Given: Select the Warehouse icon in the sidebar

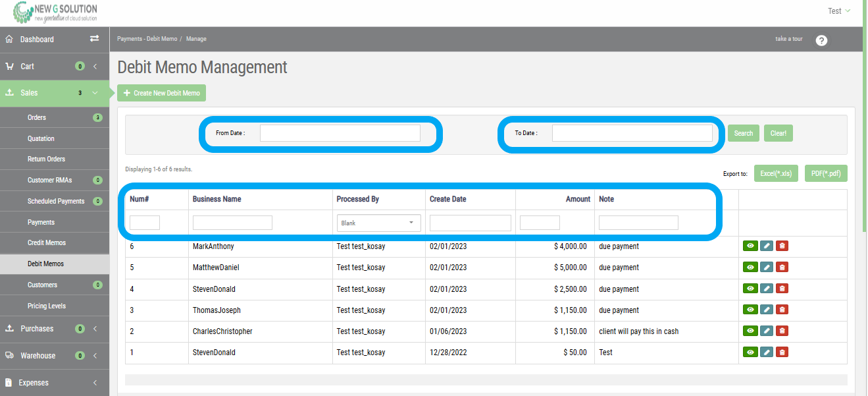Looking at the screenshot, I should click(9, 355).
